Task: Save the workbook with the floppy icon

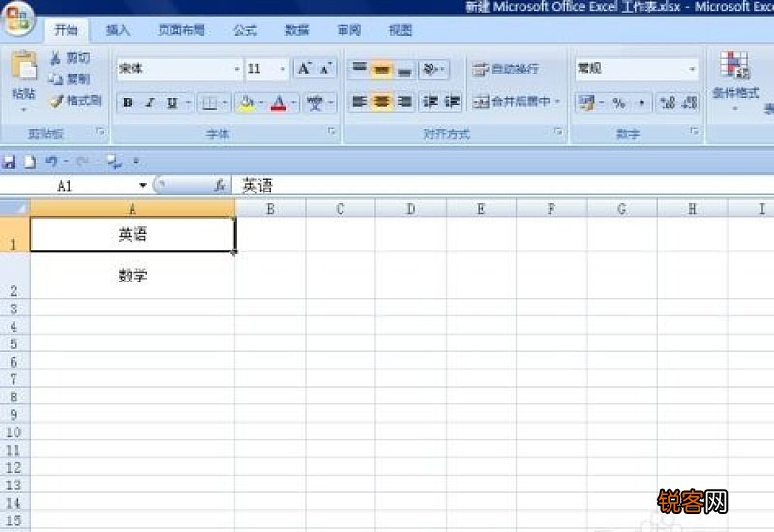Action: [x=9, y=162]
